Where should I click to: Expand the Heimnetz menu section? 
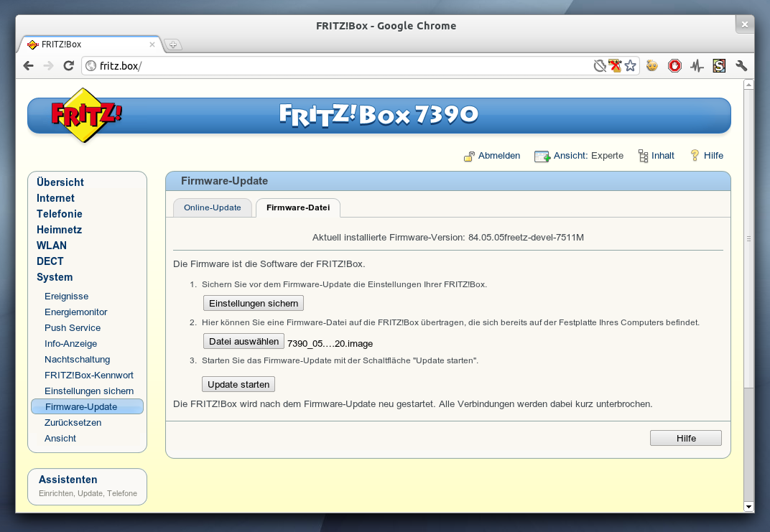click(59, 230)
